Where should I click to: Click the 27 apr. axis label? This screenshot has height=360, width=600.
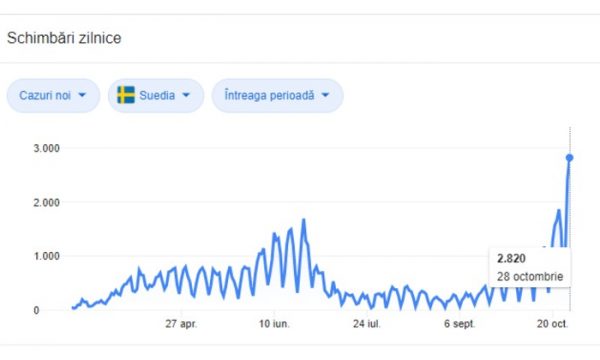click(181, 324)
